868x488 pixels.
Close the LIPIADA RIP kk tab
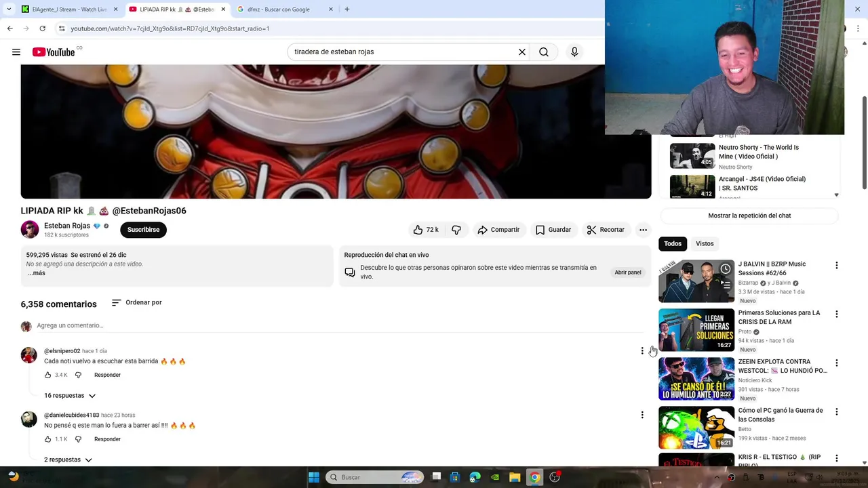[223, 9]
